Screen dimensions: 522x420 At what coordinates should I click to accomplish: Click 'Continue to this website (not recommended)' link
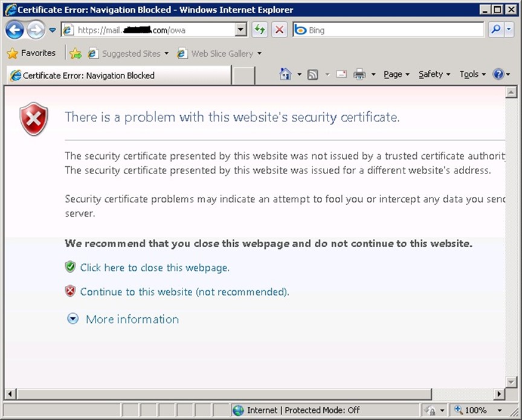pyautogui.click(x=184, y=292)
